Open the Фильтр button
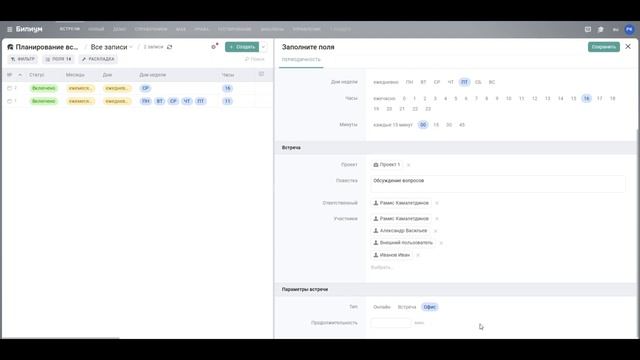Viewport: 640px width, 360px height. tap(23, 59)
